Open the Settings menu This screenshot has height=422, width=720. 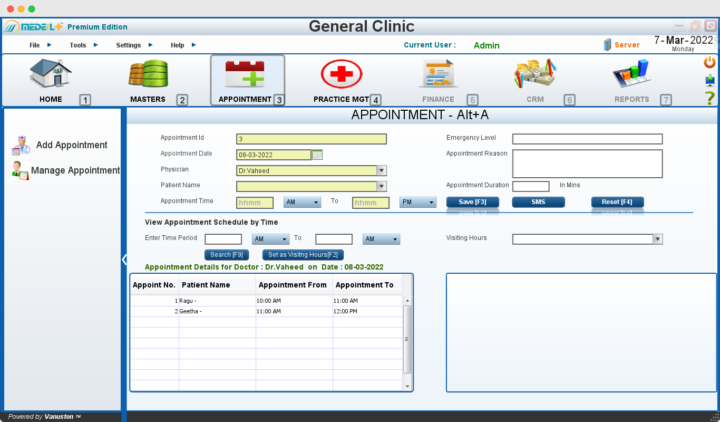coord(128,45)
